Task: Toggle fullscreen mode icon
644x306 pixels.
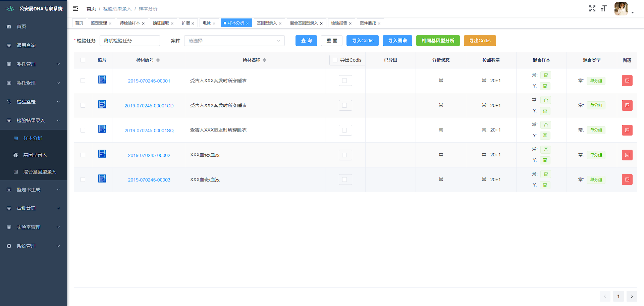Action: (592, 8)
